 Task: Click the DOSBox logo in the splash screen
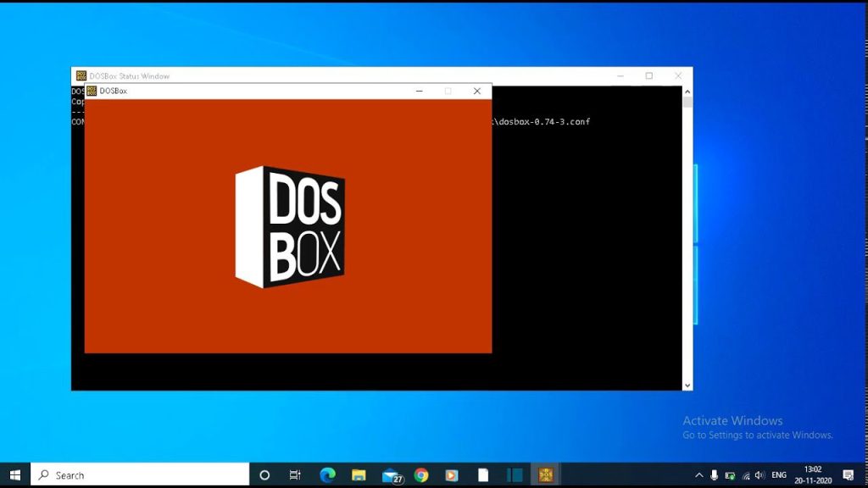coord(290,226)
